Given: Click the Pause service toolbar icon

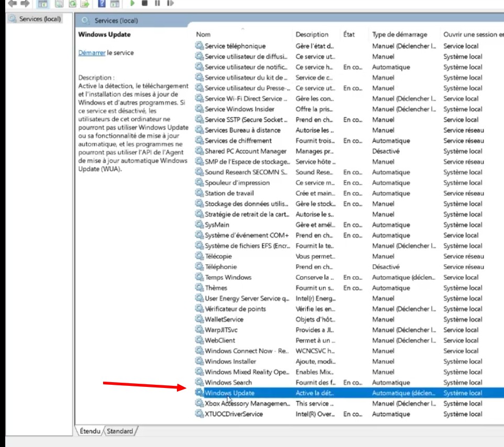Looking at the screenshot, I should pos(157,3).
